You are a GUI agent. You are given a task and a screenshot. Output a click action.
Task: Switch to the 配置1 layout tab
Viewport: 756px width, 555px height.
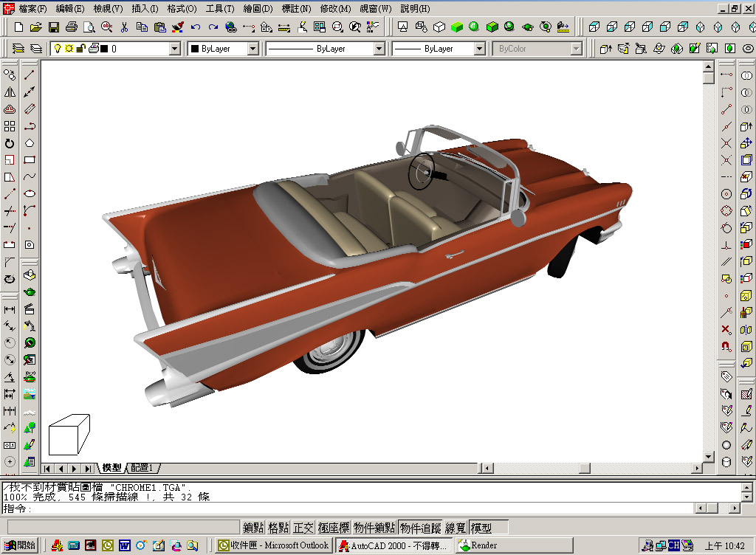142,468
